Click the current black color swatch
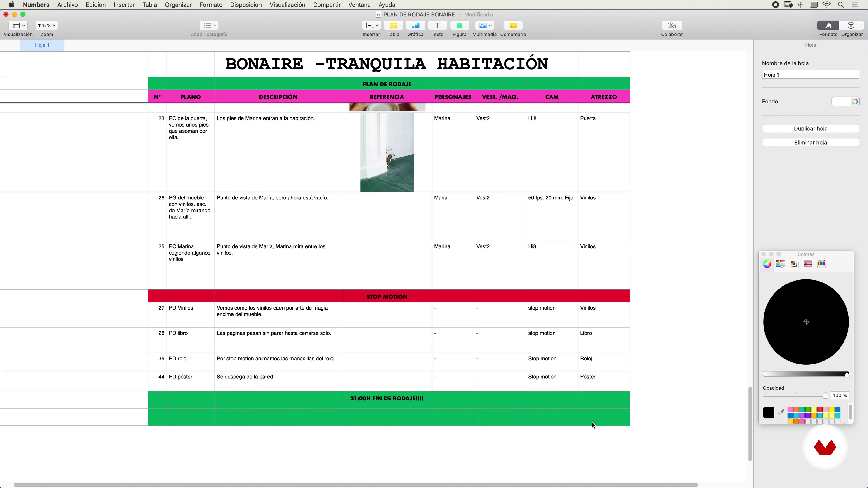The image size is (868, 488). (x=768, y=412)
